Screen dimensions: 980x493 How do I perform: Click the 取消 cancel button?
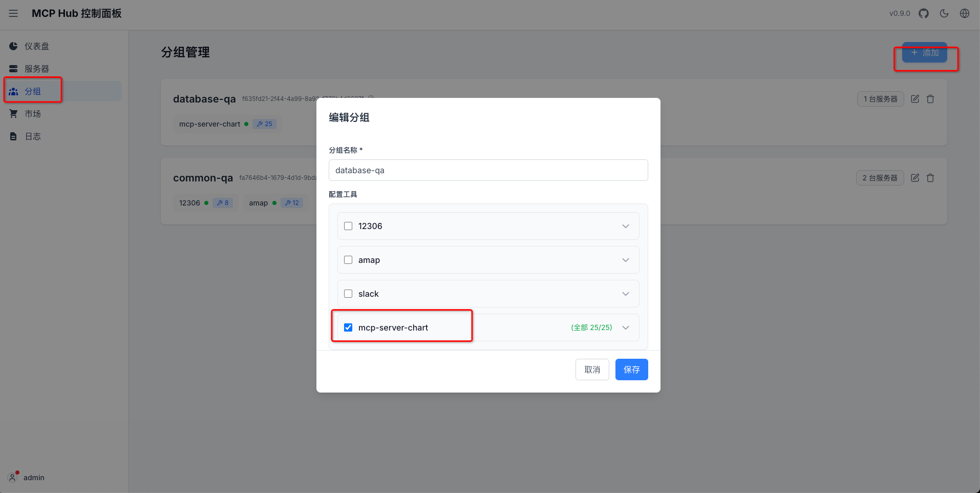[592, 369]
